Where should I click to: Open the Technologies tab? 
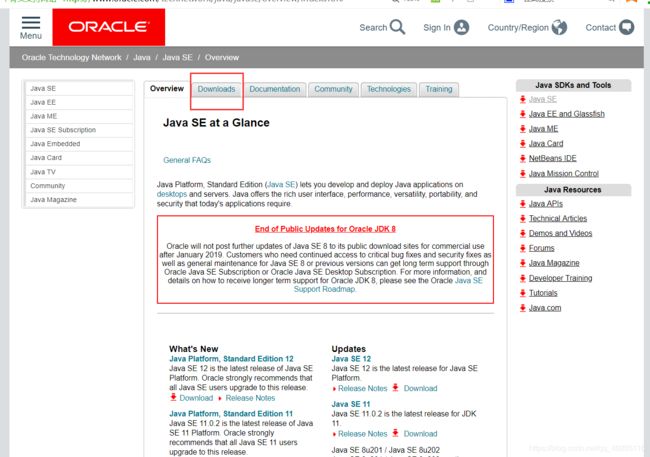[389, 89]
